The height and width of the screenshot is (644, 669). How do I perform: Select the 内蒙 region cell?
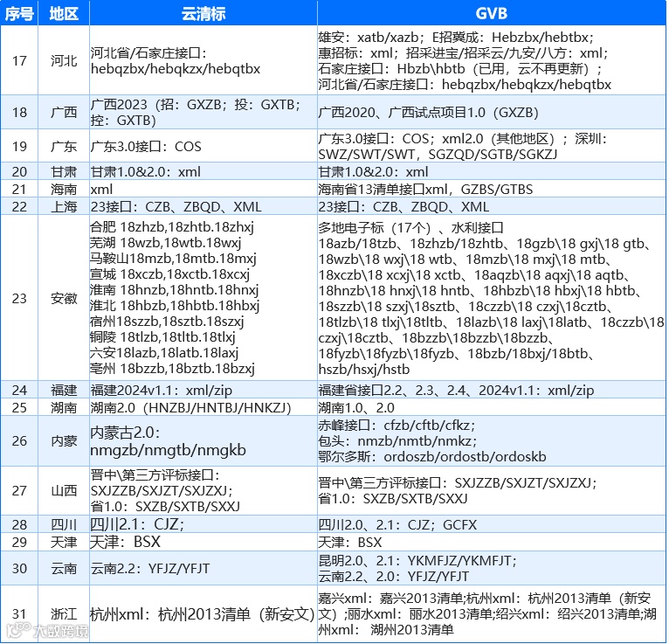pos(64,441)
